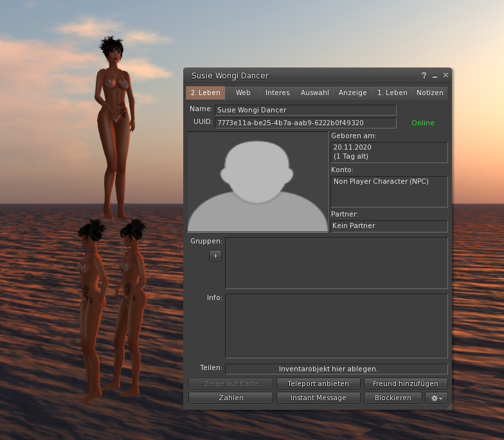504x440 pixels.
Task: Select the Auswahl tab
Action: coord(315,92)
